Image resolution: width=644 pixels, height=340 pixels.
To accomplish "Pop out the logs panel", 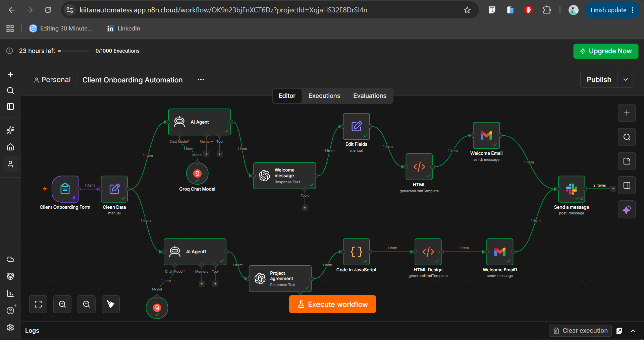I will [x=619, y=331].
